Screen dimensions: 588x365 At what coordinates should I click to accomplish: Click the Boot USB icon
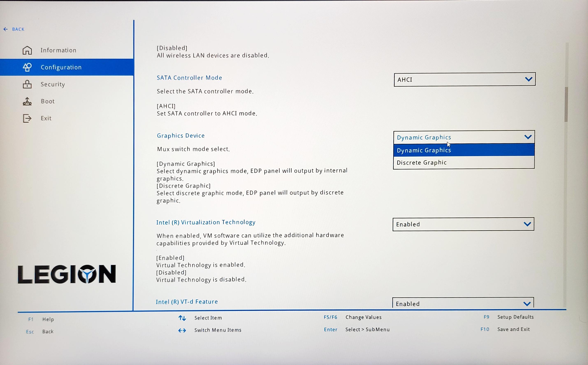[27, 101]
